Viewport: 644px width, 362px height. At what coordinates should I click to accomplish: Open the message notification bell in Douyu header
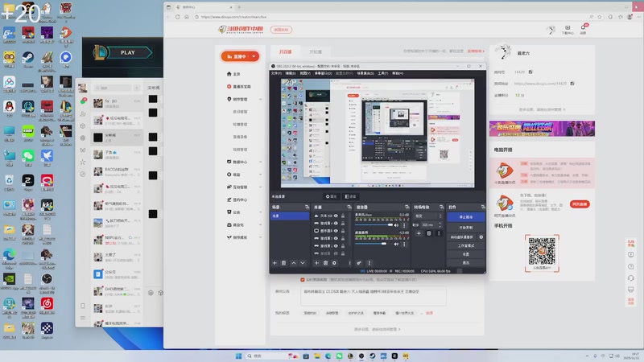583,29
